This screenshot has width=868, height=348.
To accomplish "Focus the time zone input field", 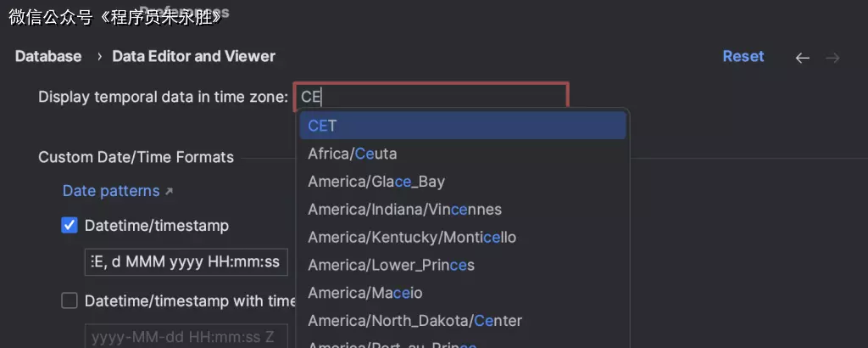I will tap(431, 97).
